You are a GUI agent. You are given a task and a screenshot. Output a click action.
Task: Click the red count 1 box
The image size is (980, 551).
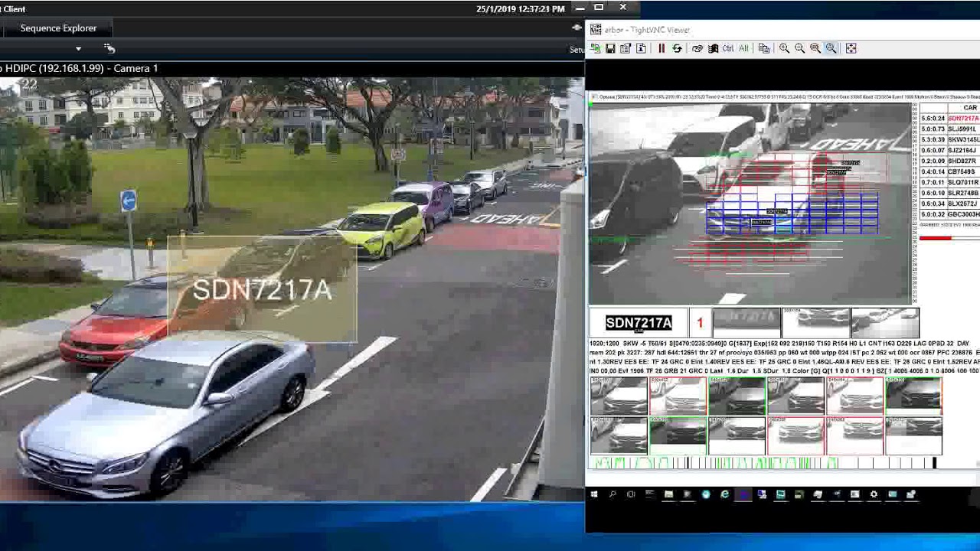click(x=699, y=323)
